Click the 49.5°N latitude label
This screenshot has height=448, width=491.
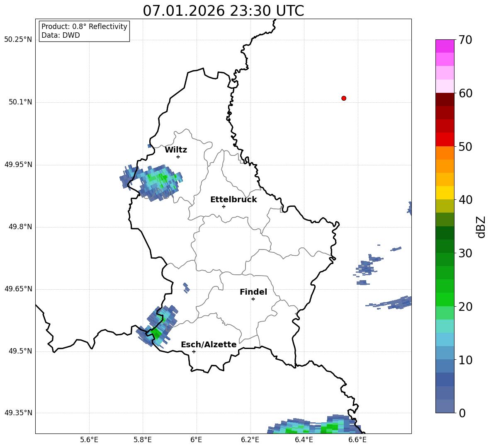pos(20,351)
